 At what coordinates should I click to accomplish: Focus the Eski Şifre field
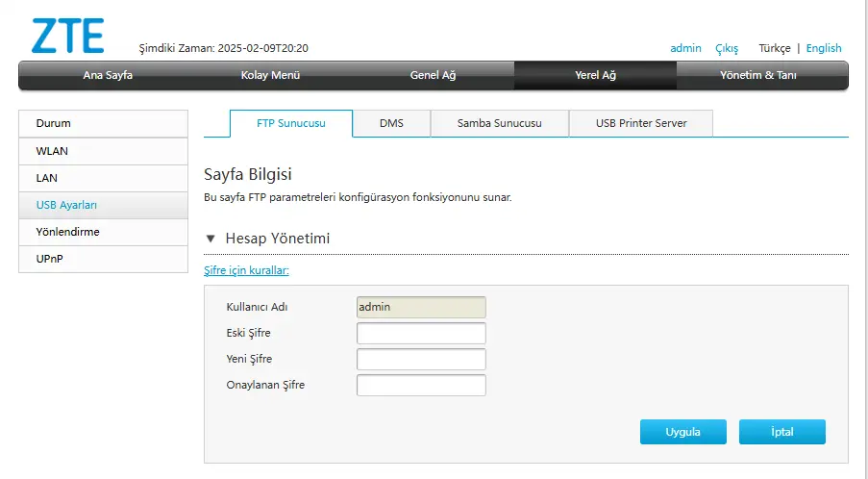tap(421, 334)
